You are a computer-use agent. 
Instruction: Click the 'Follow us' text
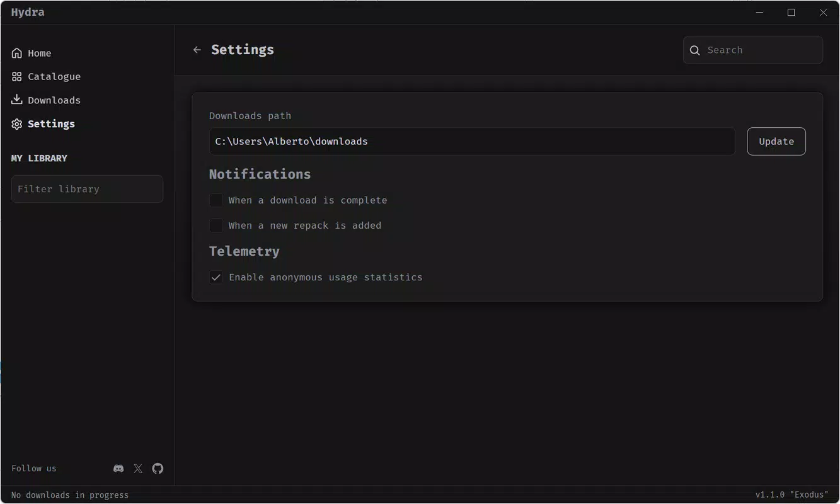(x=34, y=469)
